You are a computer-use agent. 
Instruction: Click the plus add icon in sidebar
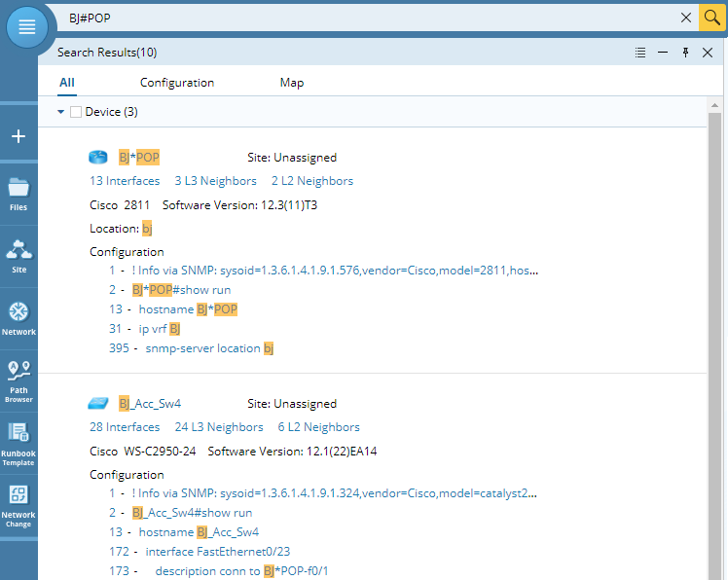tap(18, 136)
